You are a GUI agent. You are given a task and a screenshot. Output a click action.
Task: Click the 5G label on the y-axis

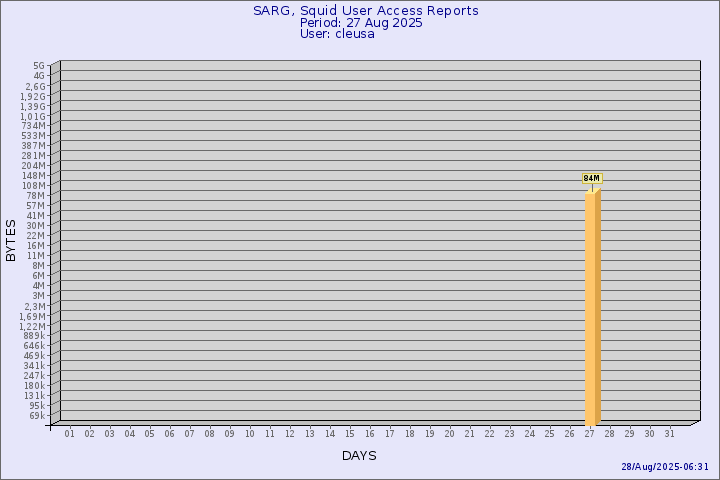coord(38,66)
